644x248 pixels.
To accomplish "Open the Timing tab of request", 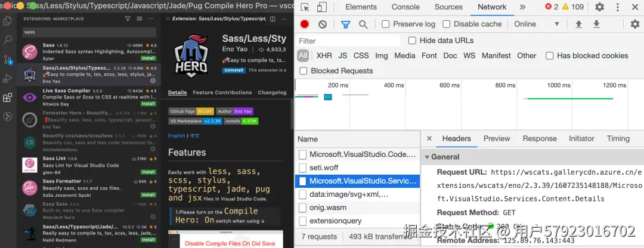I will 618,138.
